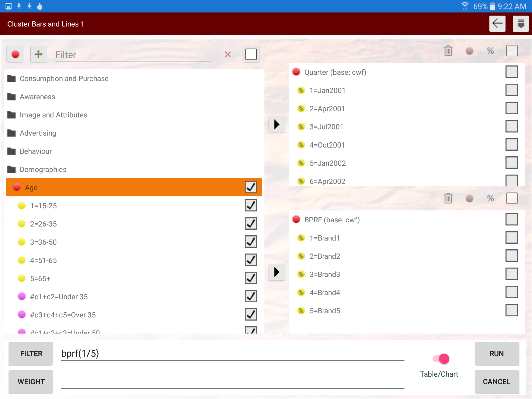Click arrow to add to Quarter panel
Viewport: 532px width, 399px height.
tap(277, 124)
